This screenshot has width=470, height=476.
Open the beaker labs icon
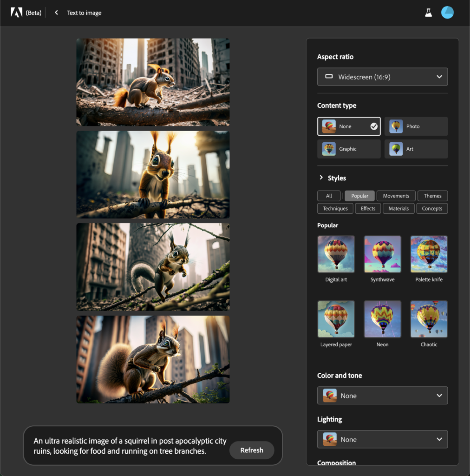pyautogui.click(x=428, y=12)
